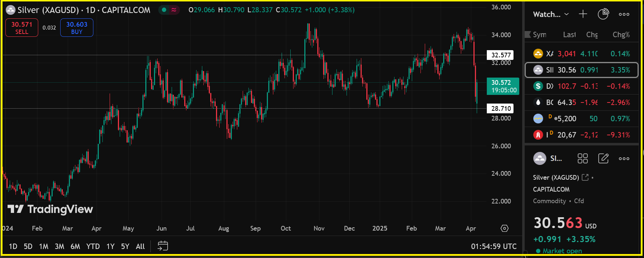Click the green market status dot in chart header
The width and height of the screenshot is (644, 258).
coord(164,10)
